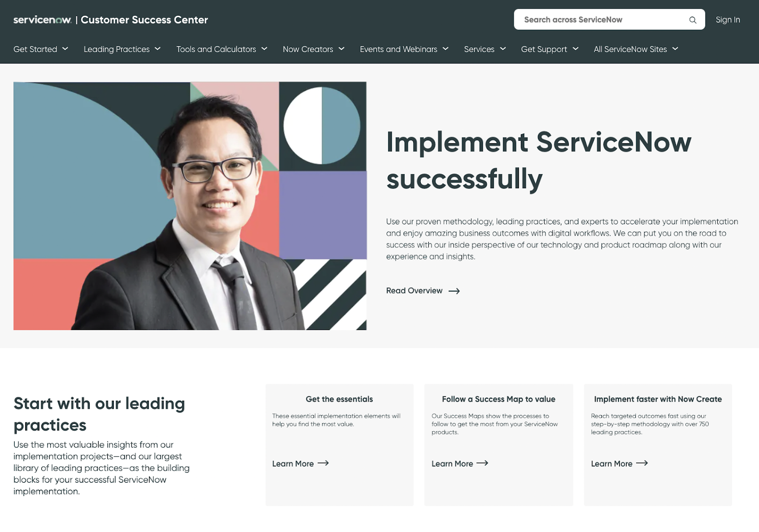
Task: Click the Follow a Success Map to value title
Action: (499, 399)
